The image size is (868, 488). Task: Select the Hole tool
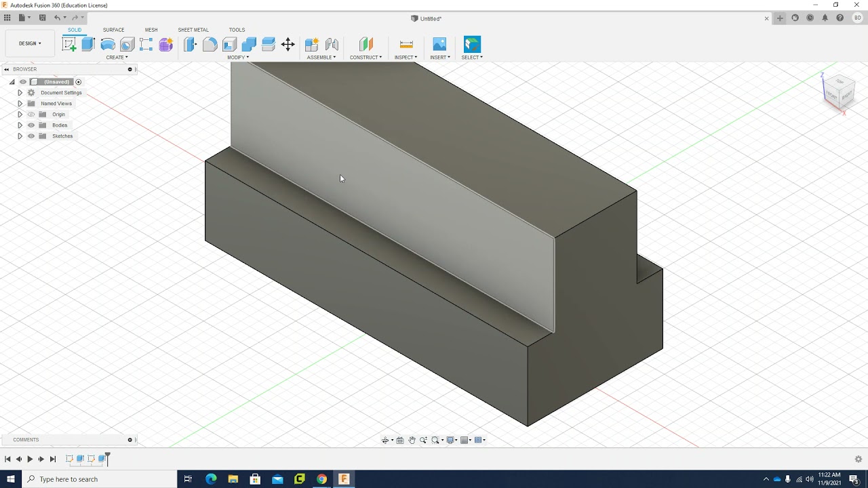point(127,45)
